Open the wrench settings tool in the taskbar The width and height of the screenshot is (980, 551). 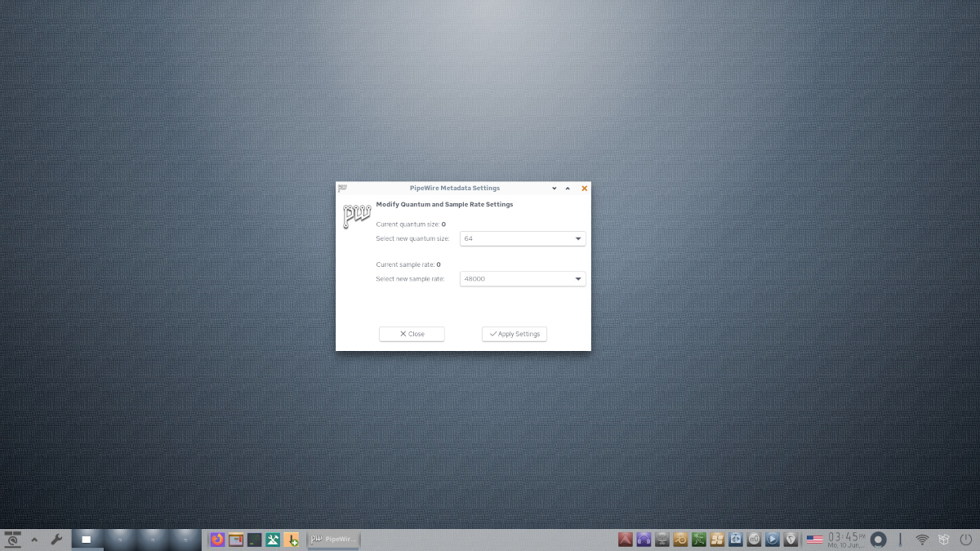click(x=56, y=540)
